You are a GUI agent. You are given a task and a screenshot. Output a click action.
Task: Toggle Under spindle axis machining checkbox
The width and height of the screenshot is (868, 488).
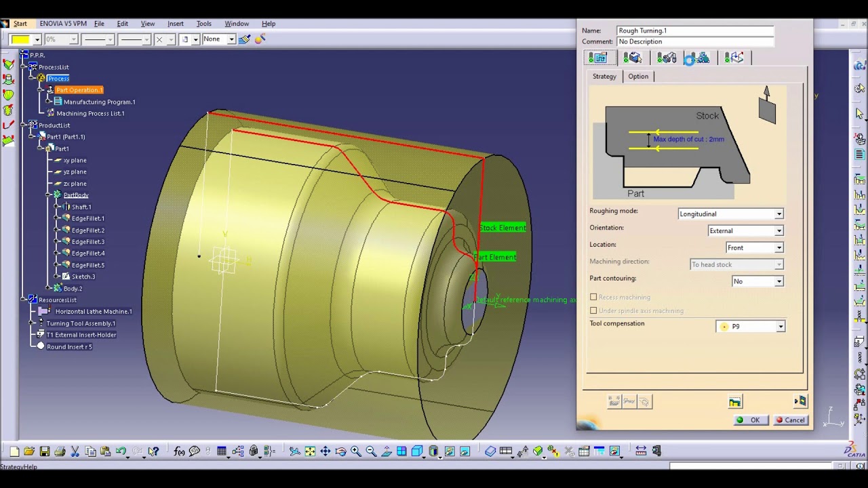[x=593, y=310]
